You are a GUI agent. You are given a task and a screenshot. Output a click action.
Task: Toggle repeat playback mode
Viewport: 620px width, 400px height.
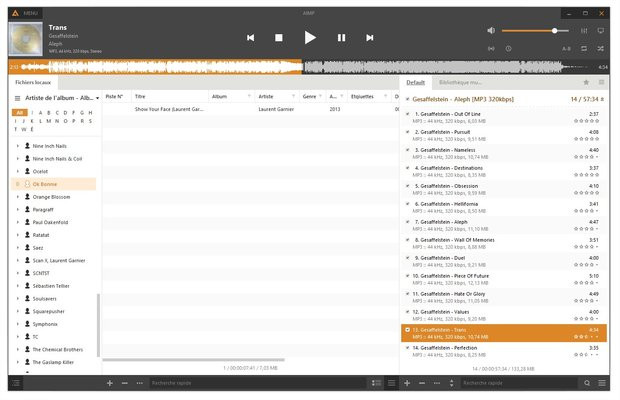(x=585, y=48)
